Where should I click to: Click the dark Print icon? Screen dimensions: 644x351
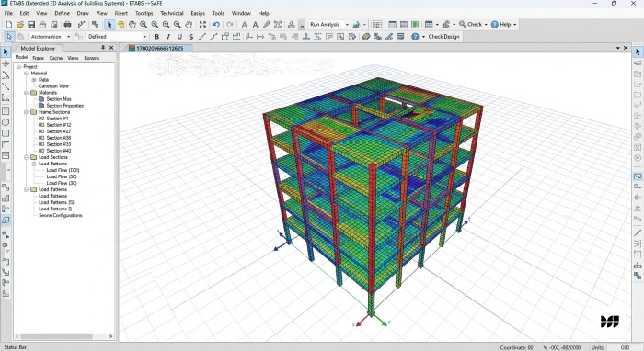(68, 25)
